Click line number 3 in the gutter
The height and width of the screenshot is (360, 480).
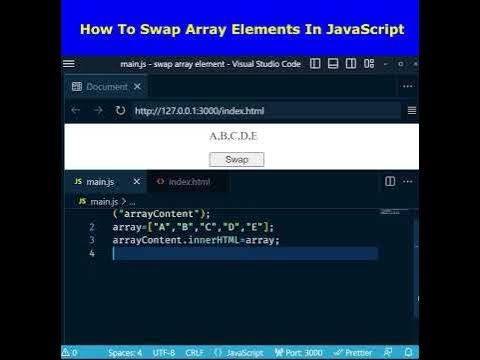[x=92, y=240]
